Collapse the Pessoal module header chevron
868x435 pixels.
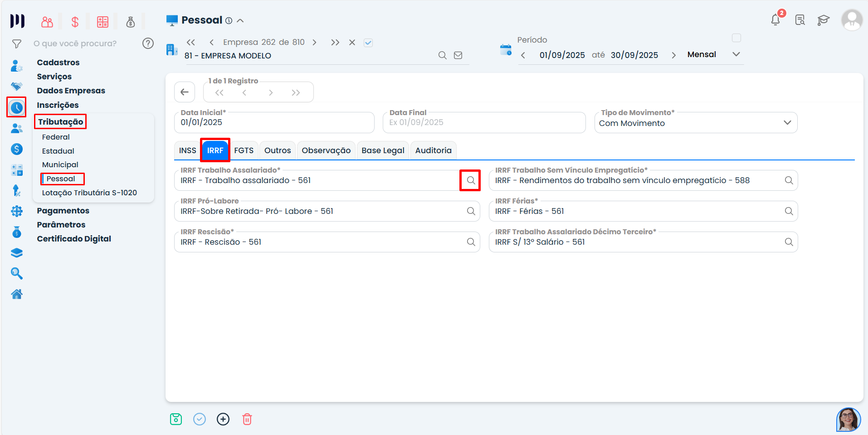240,20
